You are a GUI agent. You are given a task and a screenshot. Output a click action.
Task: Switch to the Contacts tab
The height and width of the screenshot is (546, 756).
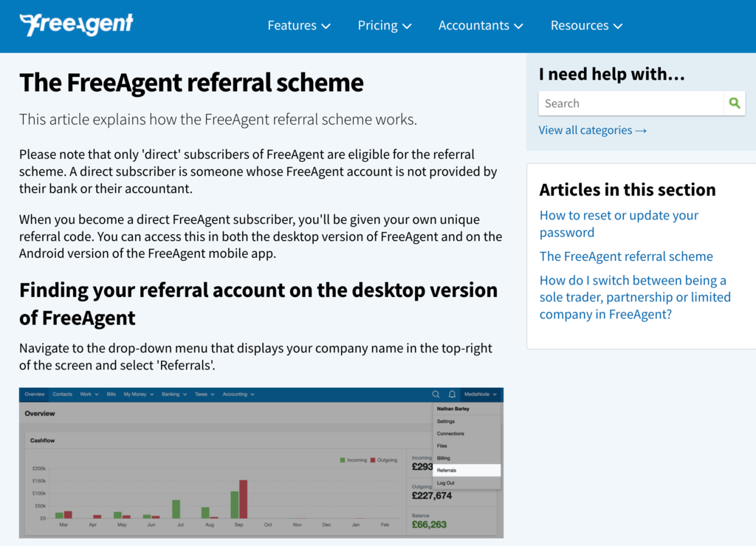tap(63, 394)
